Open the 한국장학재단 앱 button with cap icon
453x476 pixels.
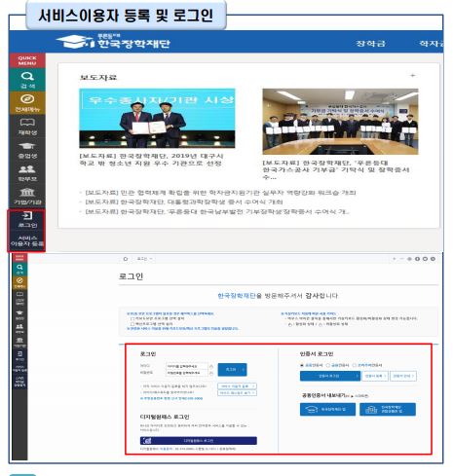coord(327,409)
